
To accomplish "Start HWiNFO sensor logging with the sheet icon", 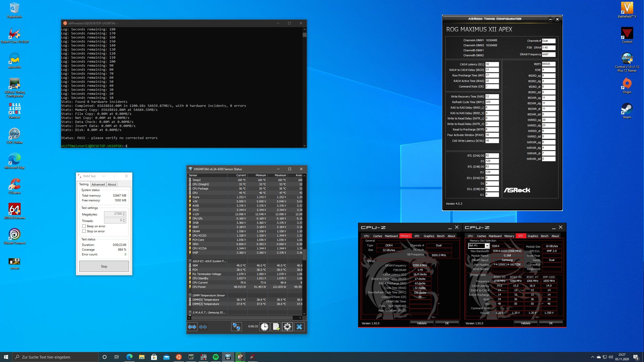I will coord(276,327).
